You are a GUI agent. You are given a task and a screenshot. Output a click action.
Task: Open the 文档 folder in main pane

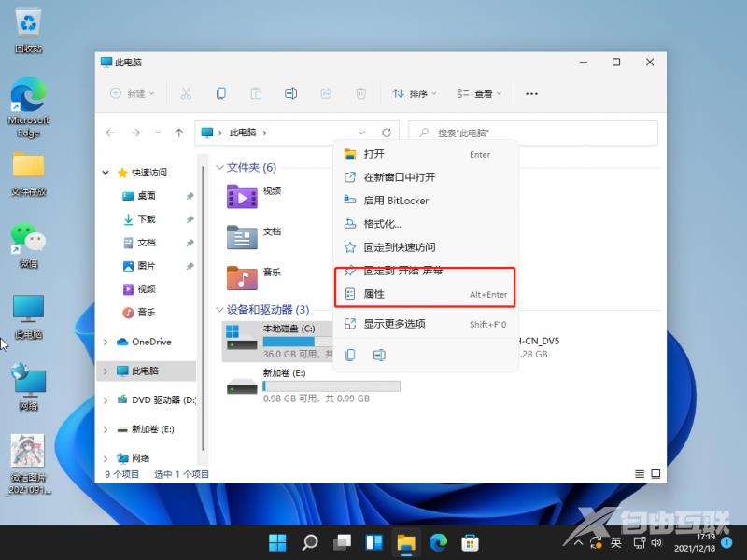[x=254, y=237]
